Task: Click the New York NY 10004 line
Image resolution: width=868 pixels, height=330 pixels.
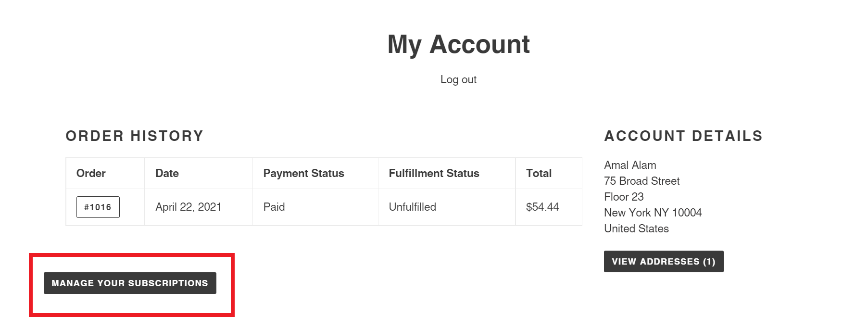Action: pyautogui.click(x=653, y=213)
